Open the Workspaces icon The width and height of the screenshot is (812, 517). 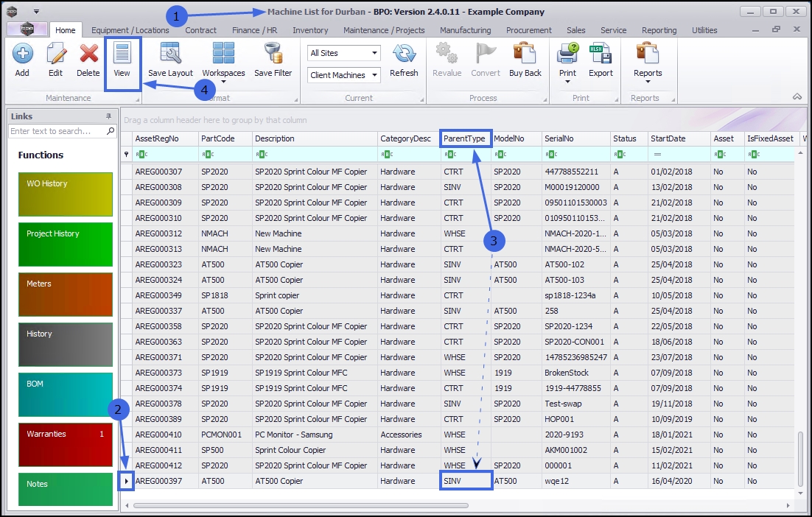224,53
